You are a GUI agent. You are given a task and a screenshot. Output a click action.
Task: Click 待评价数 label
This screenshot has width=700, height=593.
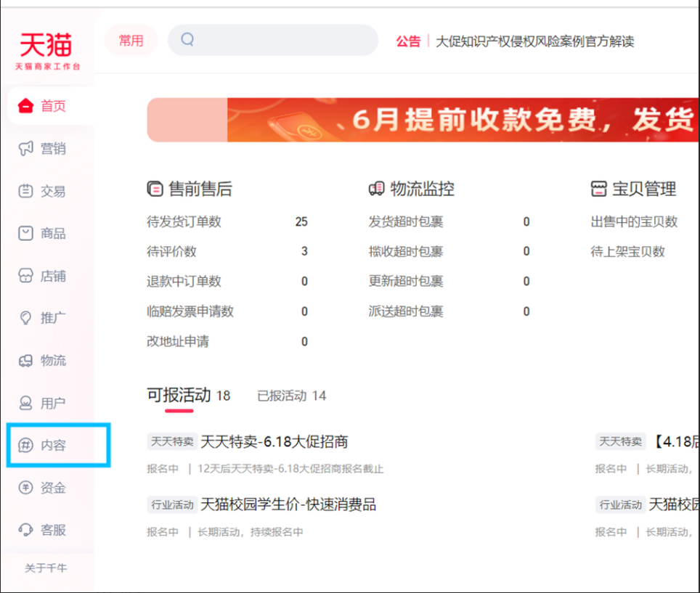[171, 252]
